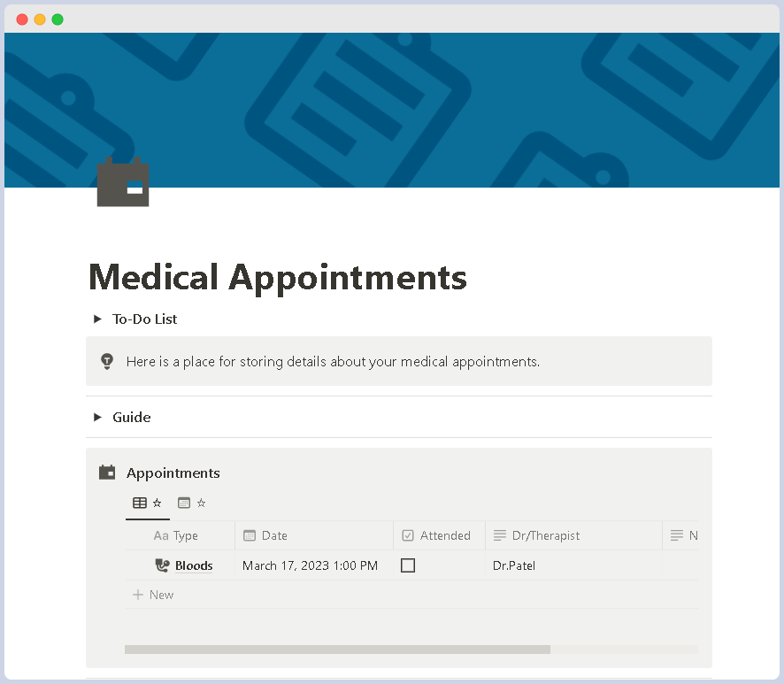Select the table view icon tab

click(147, 503)
